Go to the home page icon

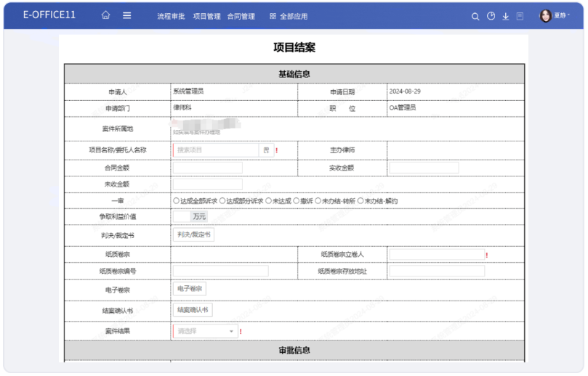[x=106, y=16]
